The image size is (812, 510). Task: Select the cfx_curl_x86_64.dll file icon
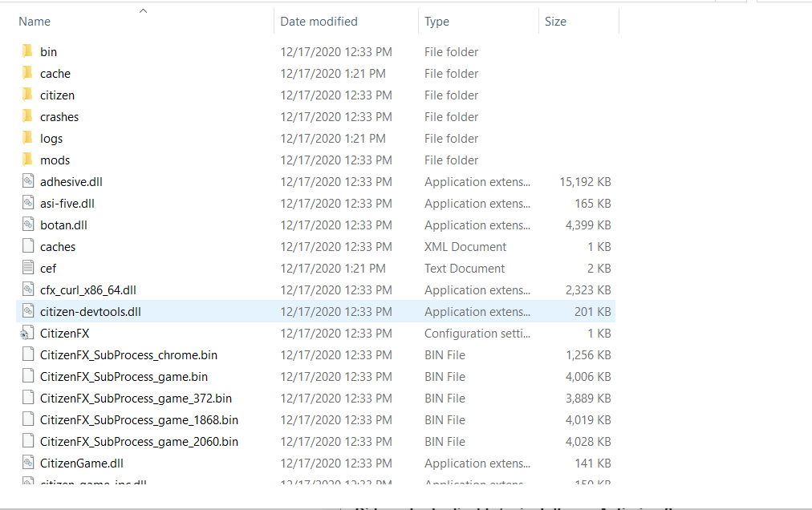pyautogui.click(x=28, y=289)
